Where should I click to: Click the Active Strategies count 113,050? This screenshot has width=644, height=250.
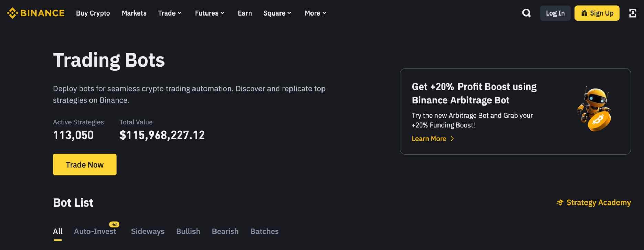click(x=73, y=135)
